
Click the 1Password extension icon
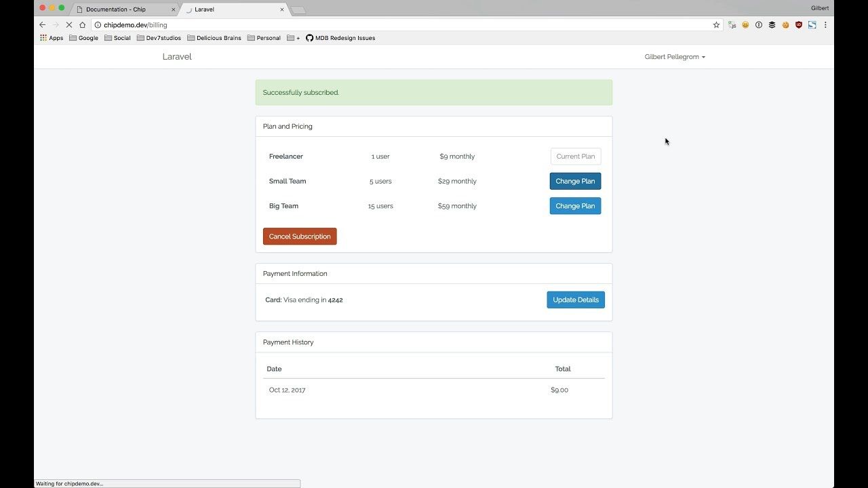(759, 24)
